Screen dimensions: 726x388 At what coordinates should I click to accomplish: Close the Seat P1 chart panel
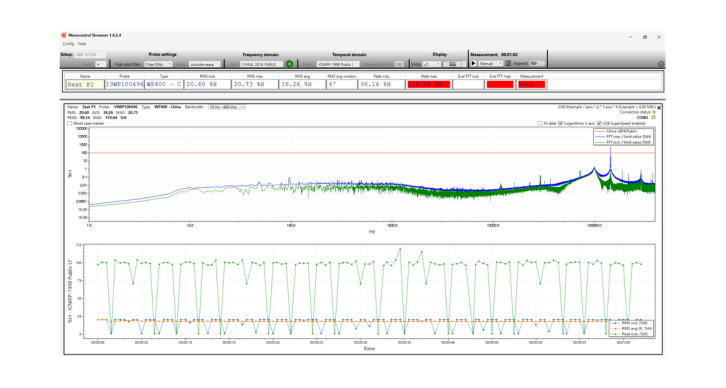coord(659,107)
